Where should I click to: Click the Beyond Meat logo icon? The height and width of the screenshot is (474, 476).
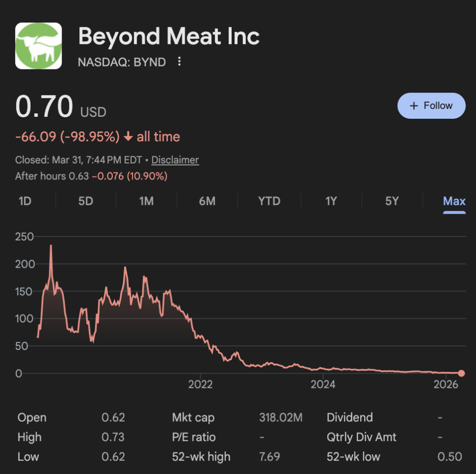click(38, 46)
